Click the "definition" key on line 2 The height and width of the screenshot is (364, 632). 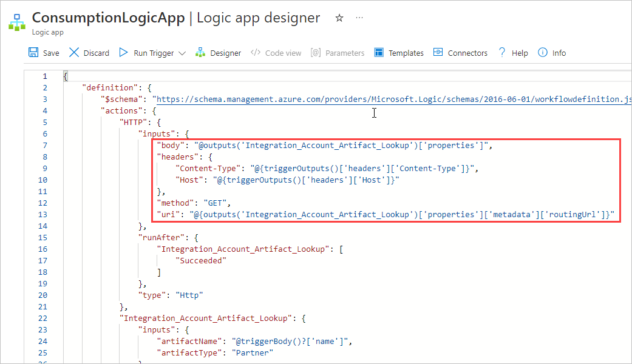[110, 87]
